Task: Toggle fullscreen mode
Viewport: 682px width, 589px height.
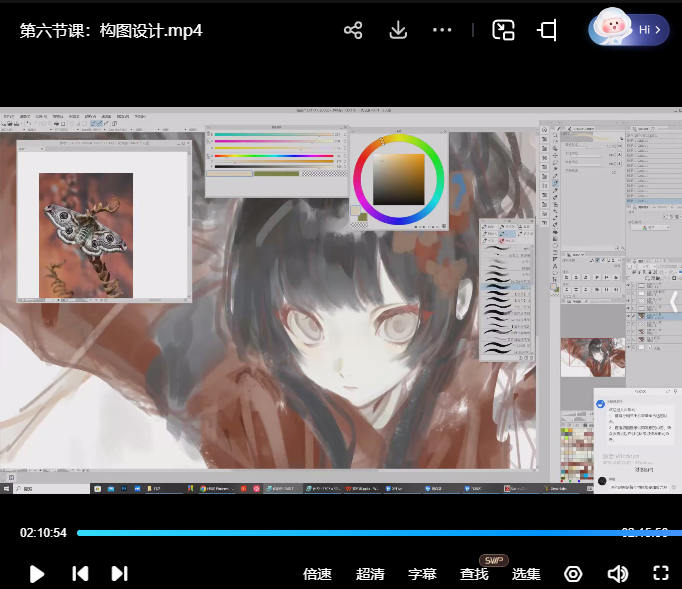Action: (x=660, y=573)
